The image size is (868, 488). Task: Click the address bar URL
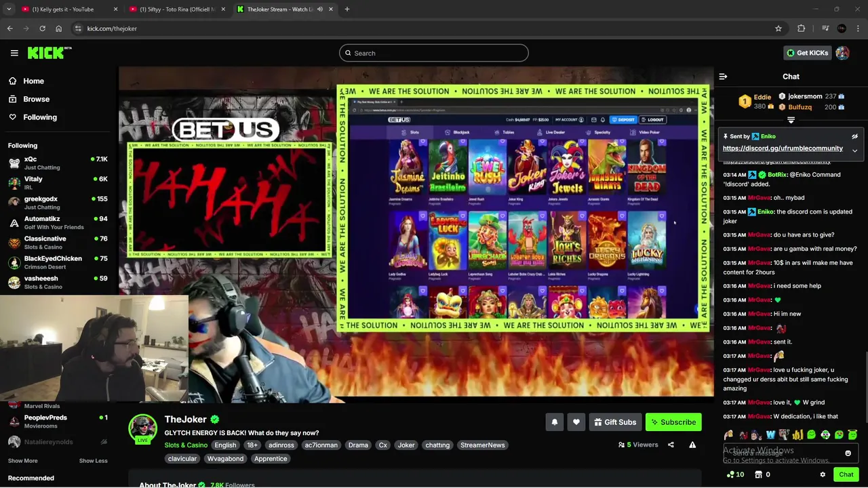112,28
